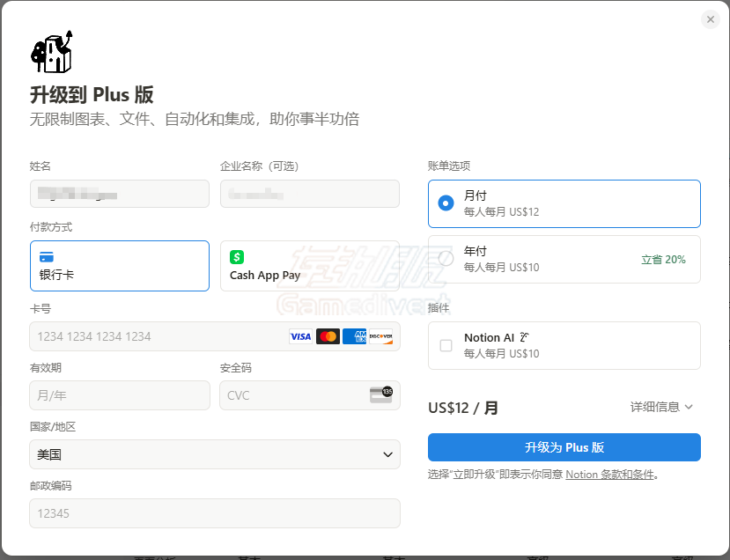Click the 升级为 Plus 版 button
This screenshot has width=730, height=560.
click(564, 448)
